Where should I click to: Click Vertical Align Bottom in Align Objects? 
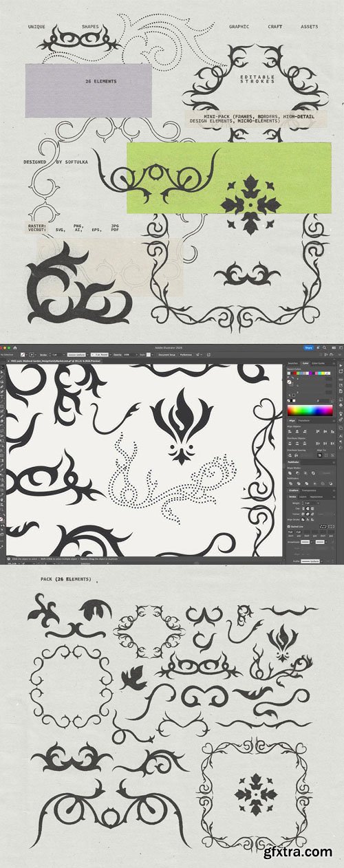tap(332, 431)
